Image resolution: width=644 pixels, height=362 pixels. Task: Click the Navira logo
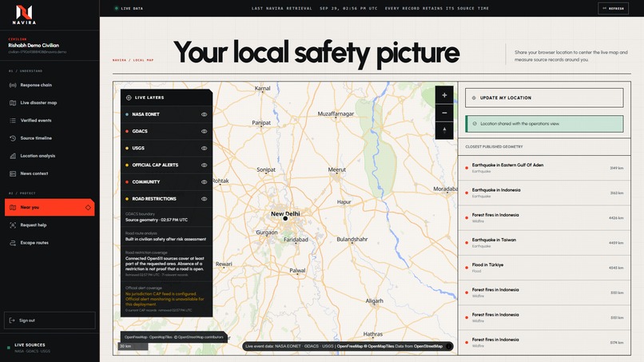coord(24,14)
